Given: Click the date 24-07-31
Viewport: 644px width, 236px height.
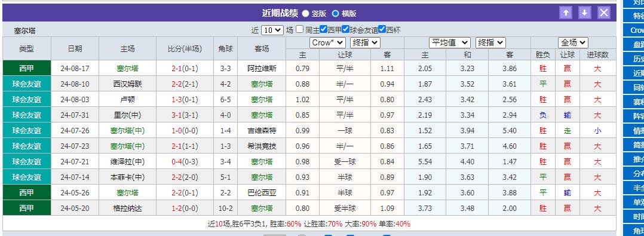Looking at the screenshot, I should (x=75, y=115).
